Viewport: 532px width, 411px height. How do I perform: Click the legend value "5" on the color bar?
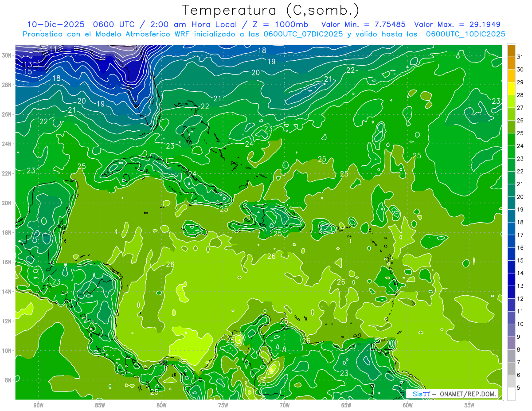click(519, 388)
